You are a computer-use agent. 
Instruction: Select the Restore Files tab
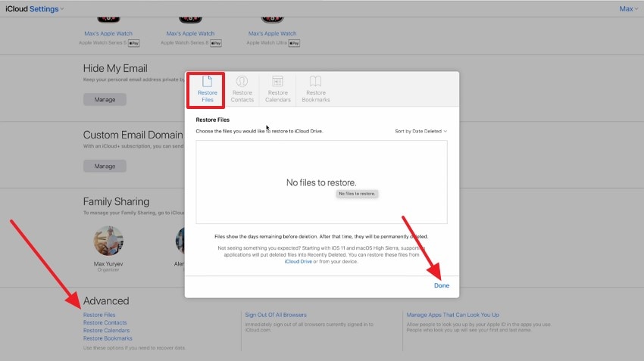coord(207,89)
